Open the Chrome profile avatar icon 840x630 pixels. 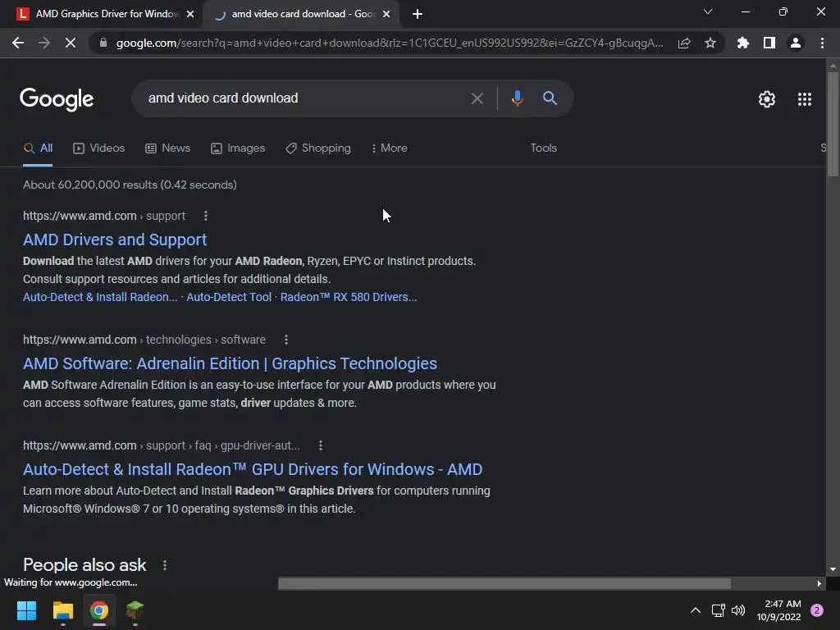[796, 43]
